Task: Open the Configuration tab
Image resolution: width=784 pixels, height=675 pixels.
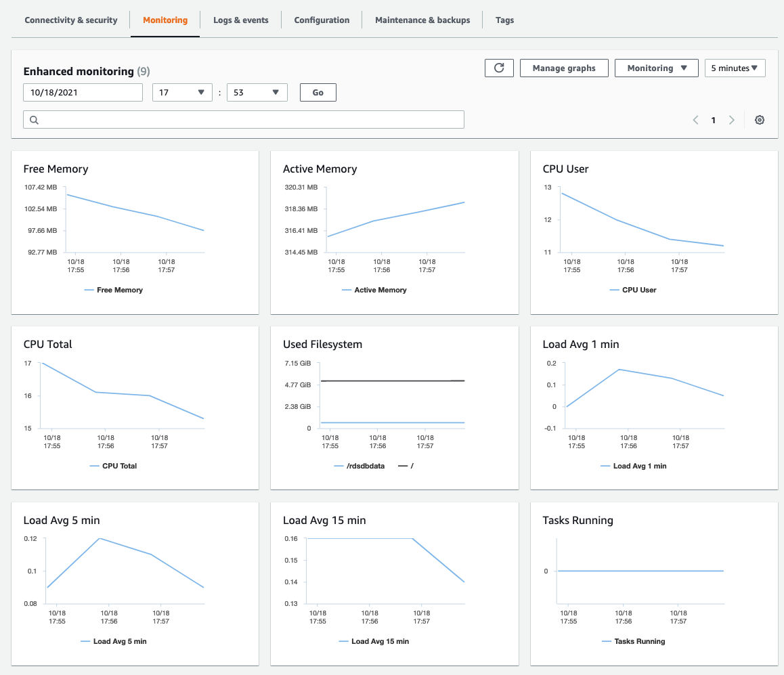Action: pos(322,20)
